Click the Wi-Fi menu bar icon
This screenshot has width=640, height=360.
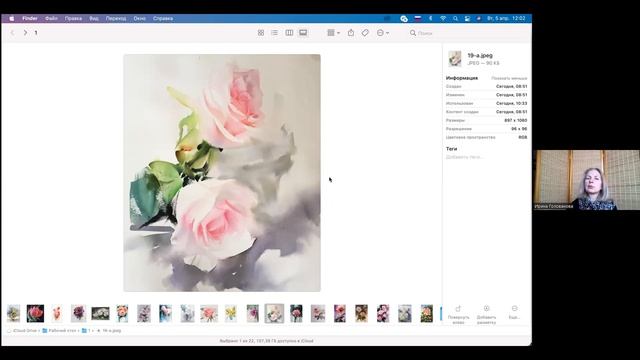[443, 18]
